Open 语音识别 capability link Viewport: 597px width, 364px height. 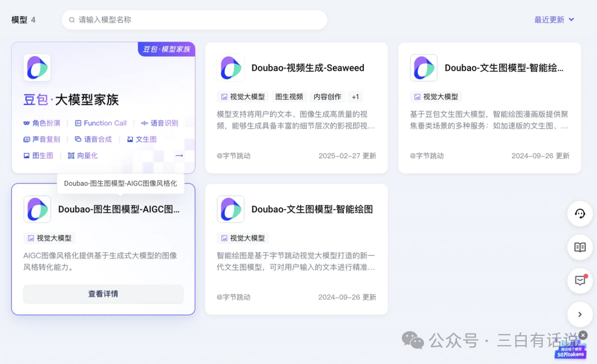pyautogui.click(x=160, y=123)
